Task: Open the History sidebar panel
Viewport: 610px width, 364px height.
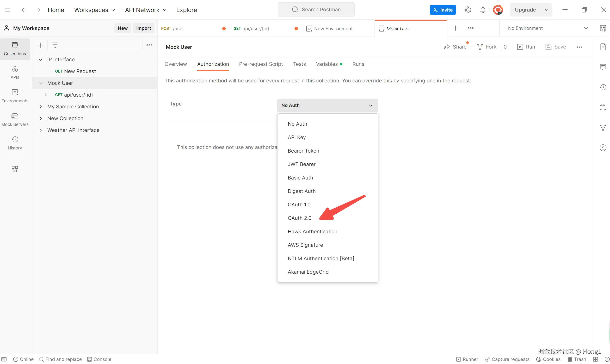Action: tap(15, 143)
